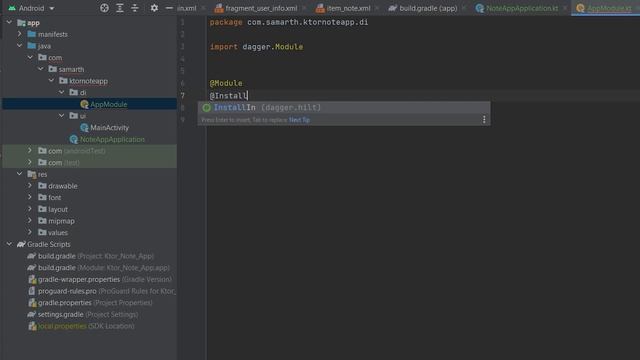Expand the mipmap folder

click(30, 221)
